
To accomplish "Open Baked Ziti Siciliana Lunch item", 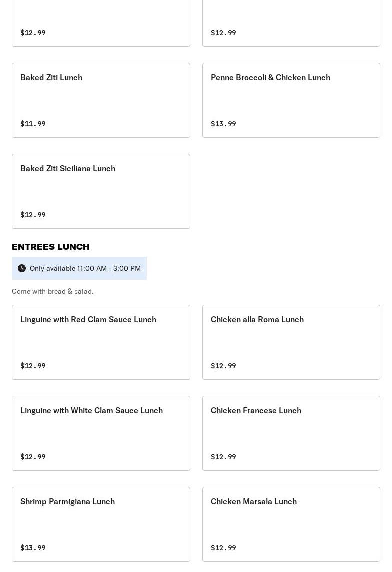I will point(68,168).
